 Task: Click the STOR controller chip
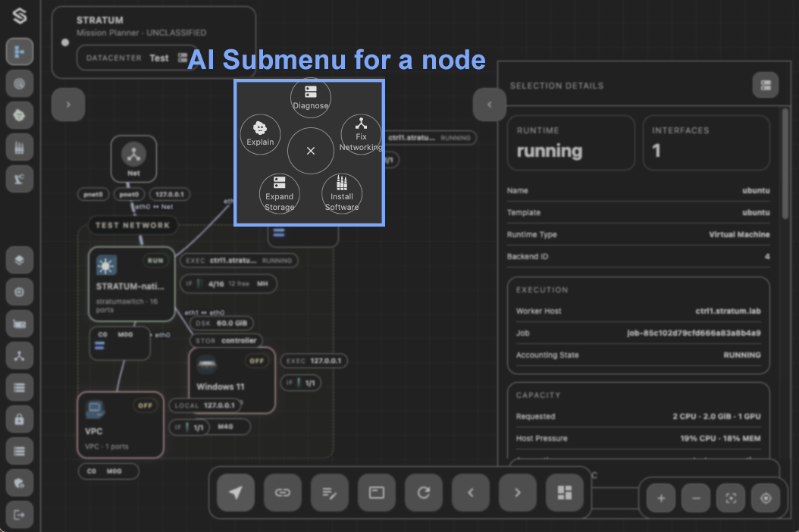coord(226,340)
